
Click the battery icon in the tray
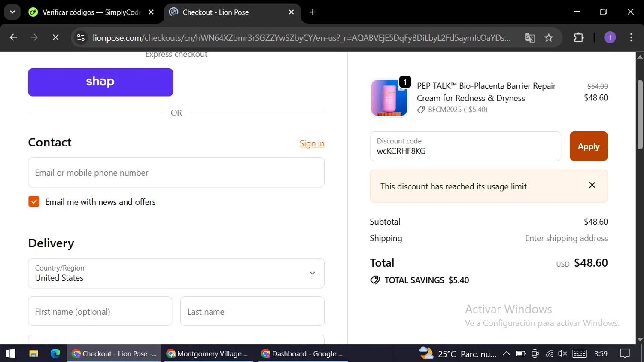[521, 353]
